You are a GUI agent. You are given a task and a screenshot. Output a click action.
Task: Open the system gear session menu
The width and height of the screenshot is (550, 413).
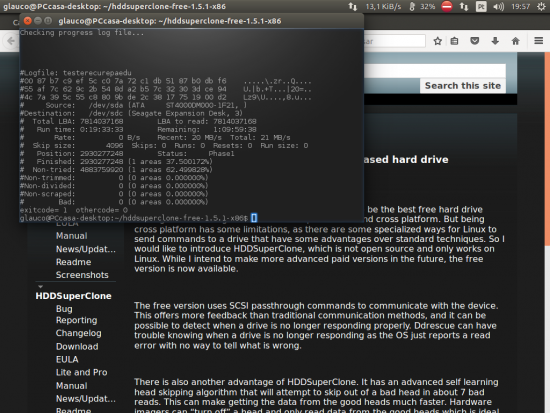click(542, 6)
